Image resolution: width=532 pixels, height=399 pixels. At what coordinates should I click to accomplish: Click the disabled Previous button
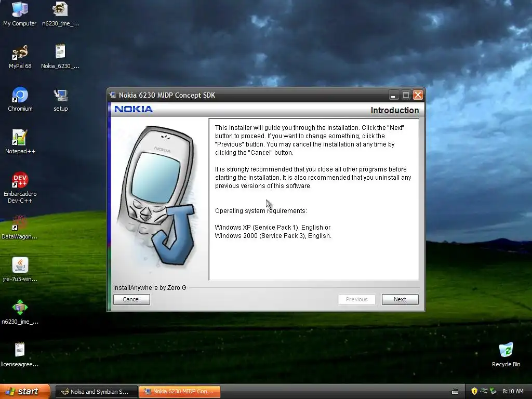coord(357,299)
